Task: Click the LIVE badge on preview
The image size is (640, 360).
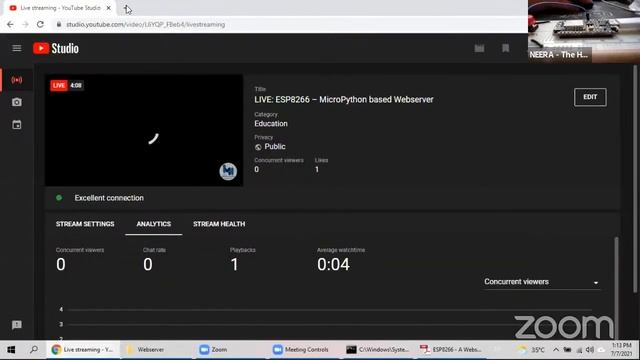Action: click(59, 85)
